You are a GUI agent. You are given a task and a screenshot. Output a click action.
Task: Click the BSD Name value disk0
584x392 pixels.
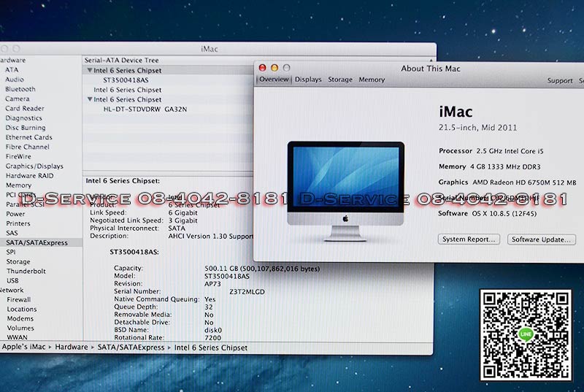pyautogui.click(x=213, y=330)
